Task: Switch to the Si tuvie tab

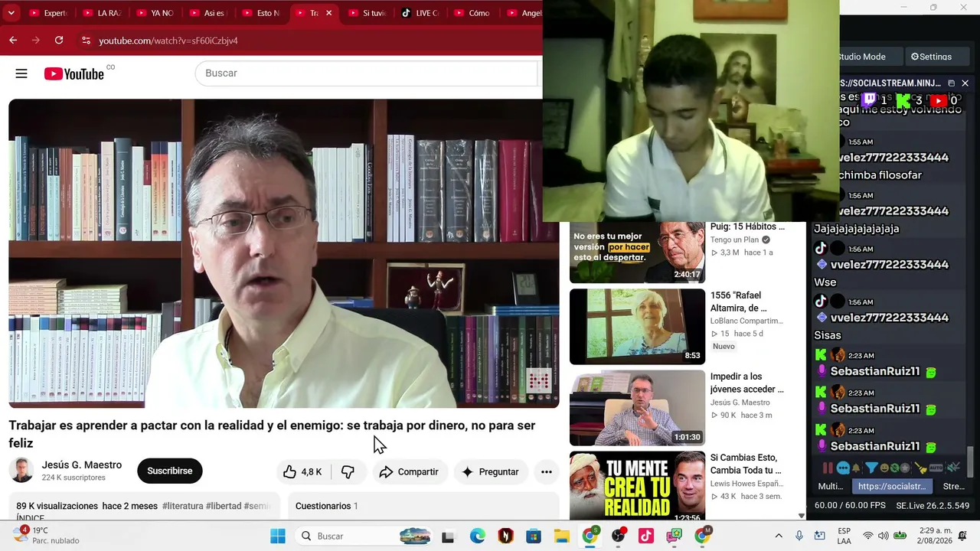Action: 367,13
